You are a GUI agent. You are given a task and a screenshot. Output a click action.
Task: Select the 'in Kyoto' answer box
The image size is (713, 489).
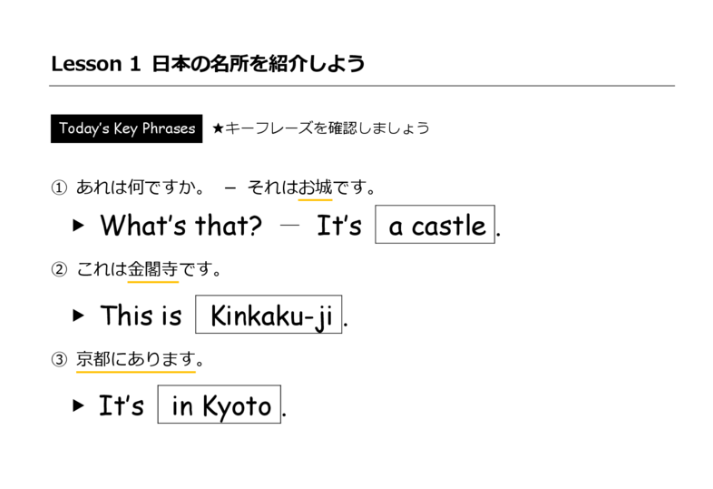coord(220,406)
